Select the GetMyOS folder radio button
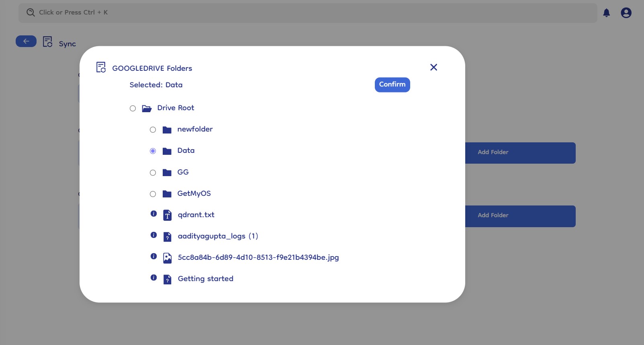 click(x=153, y=194)
